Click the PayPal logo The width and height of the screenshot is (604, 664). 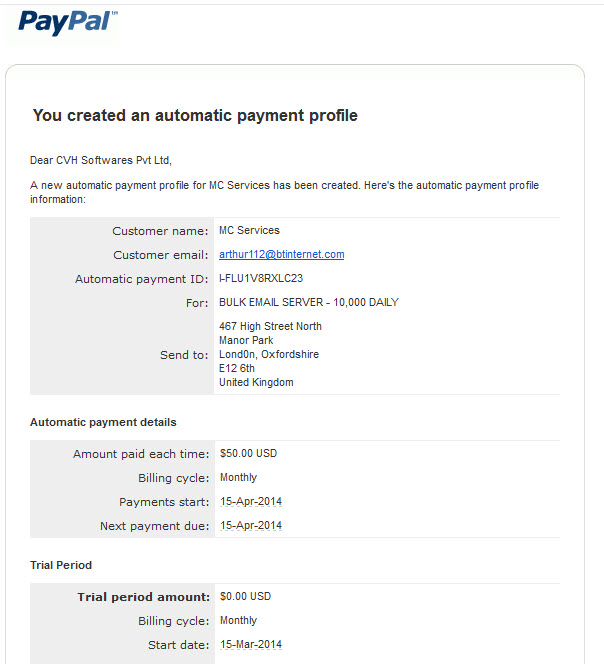(x=68, y=22)
